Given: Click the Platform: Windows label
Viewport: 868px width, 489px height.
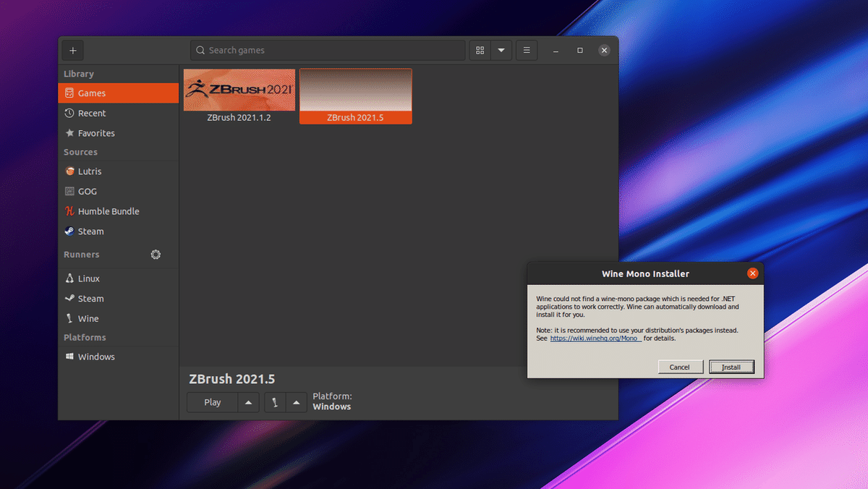Looking at the screenshot, I should 332,401.
